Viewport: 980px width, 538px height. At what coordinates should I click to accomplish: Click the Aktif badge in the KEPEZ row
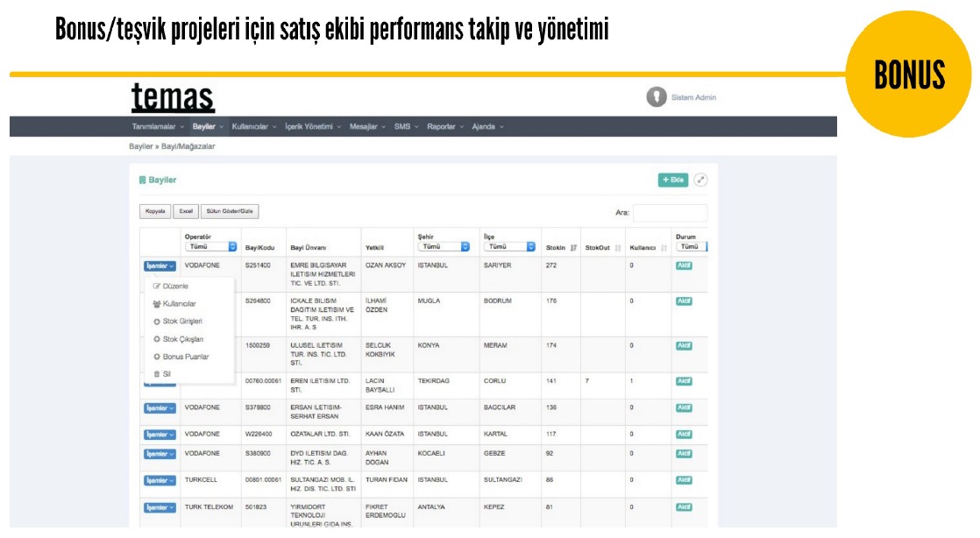pyautogui.click(x=684, y=507)
